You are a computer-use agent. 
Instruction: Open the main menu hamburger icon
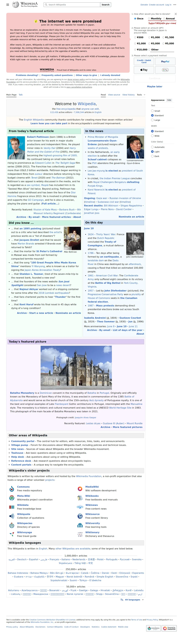click(x=8, y=5)
